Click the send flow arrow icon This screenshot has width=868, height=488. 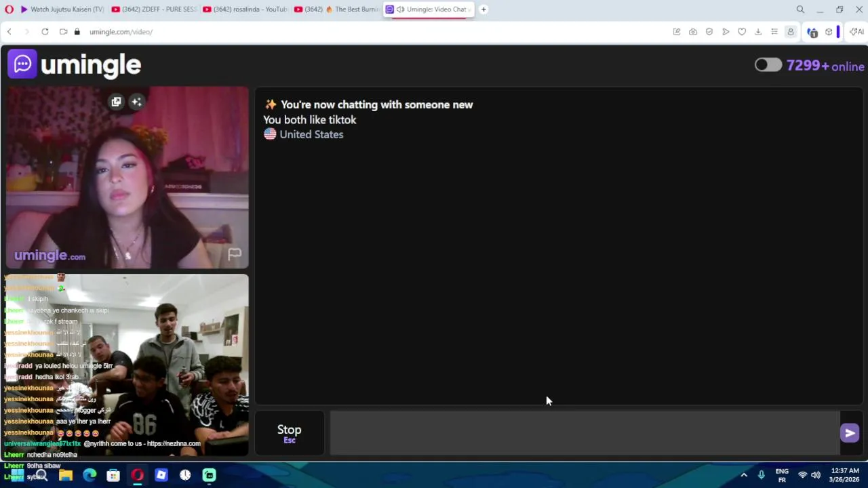point(726,32)
